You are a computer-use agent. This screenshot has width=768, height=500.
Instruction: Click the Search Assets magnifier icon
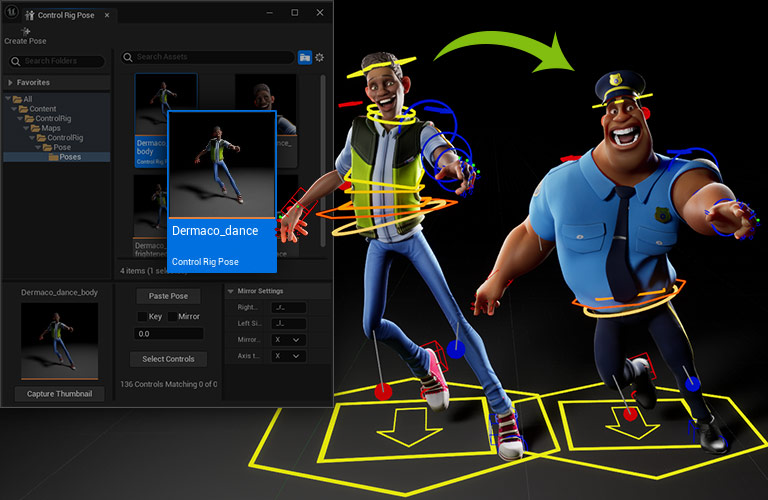129,58
